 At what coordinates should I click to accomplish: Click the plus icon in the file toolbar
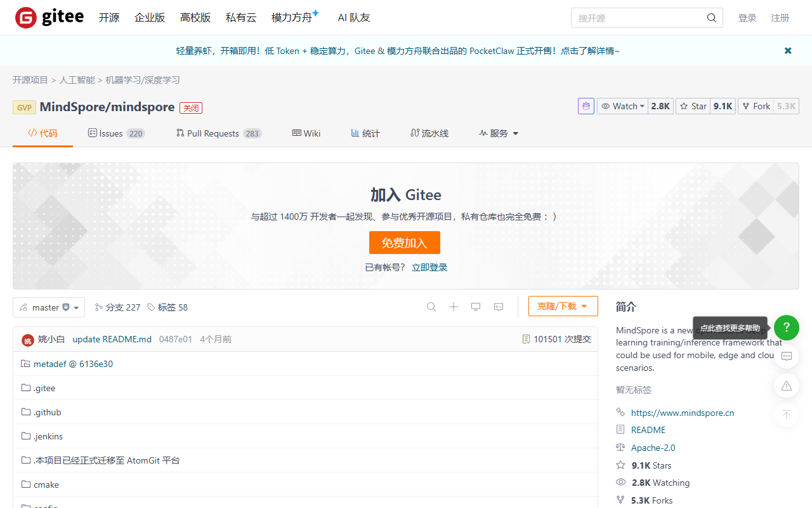[454, 307]
